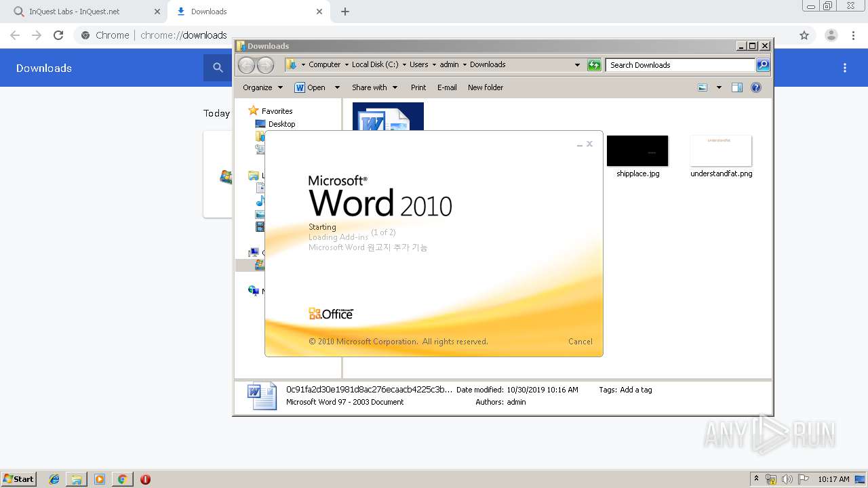Click Local Disk (C:) in the breadcrumb
Image resolution: width=868 pixels, height=488 pixels.
375,65
